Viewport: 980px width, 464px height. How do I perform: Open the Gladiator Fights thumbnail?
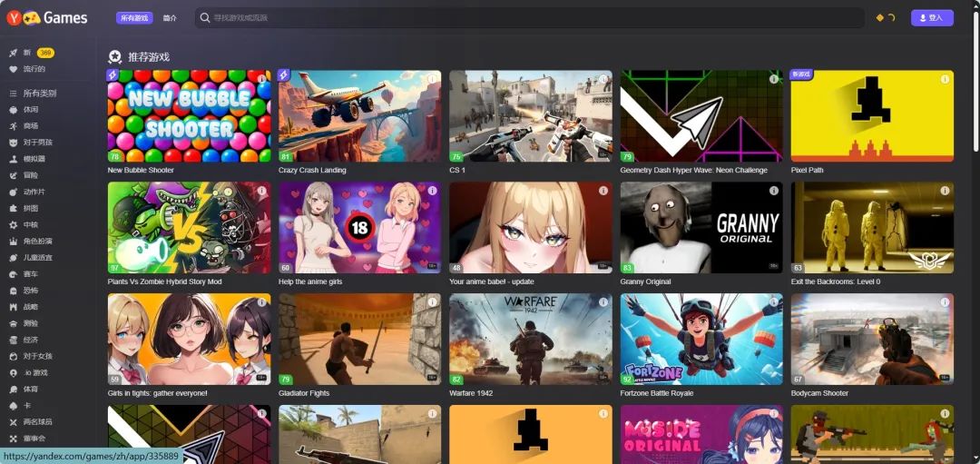click(359, 339)
